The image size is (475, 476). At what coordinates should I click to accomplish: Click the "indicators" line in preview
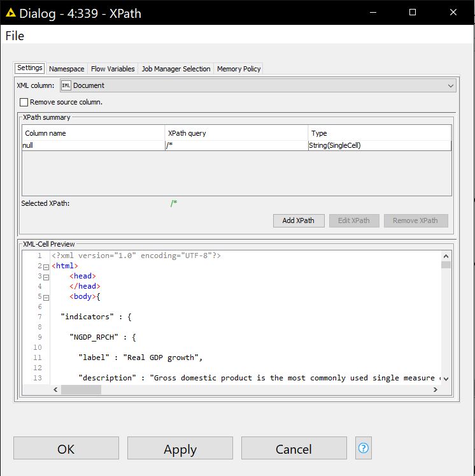(96, 317)
